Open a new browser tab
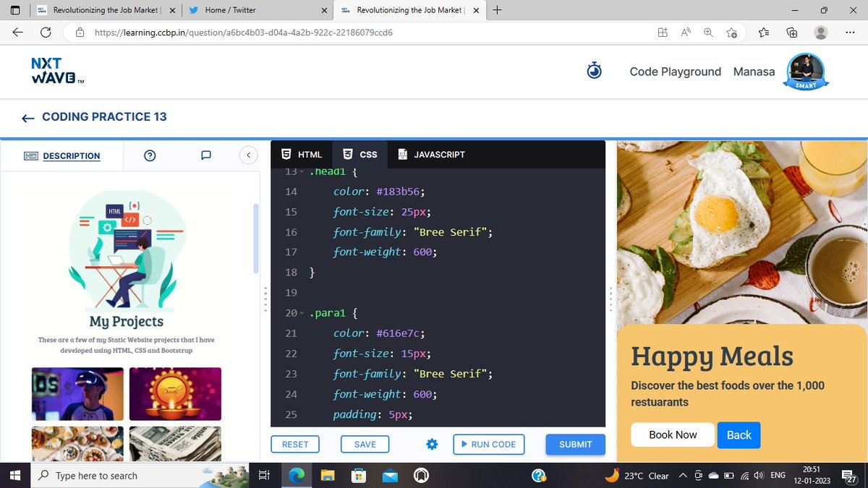This screenshot has height=488, width=868. coord(497,10)
